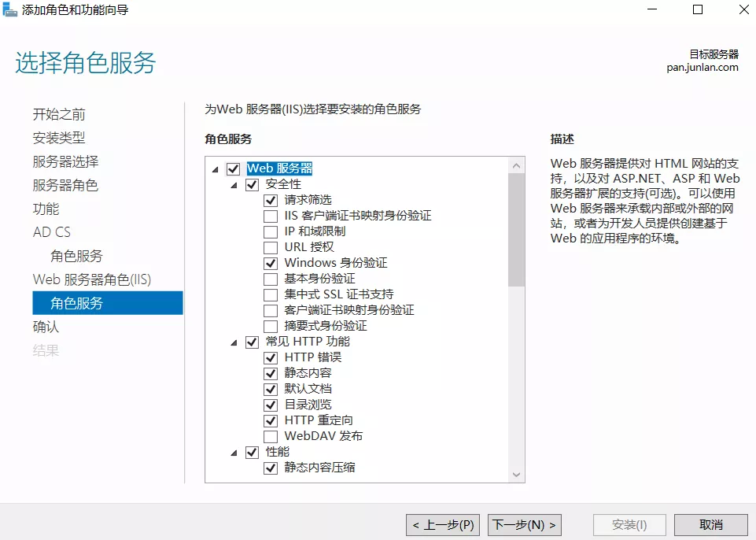
Task: Select AD CS in the wizard sidebar
Action: 52,232
